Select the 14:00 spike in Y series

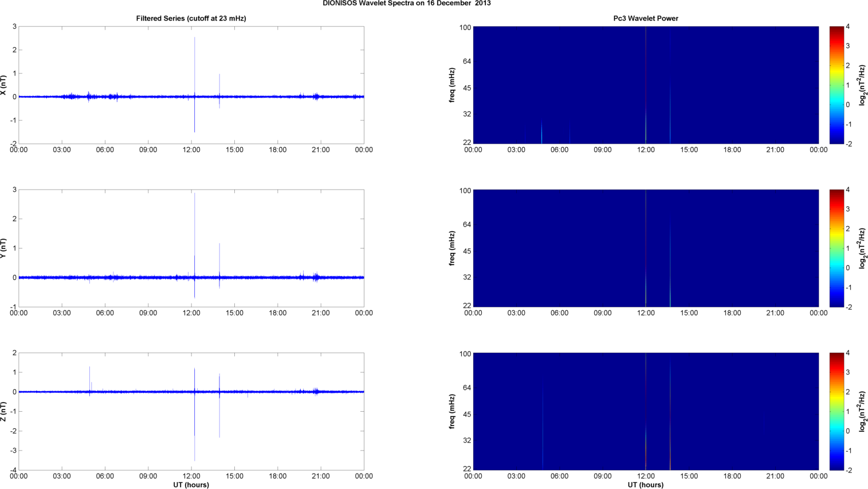(x=219, y=258)
